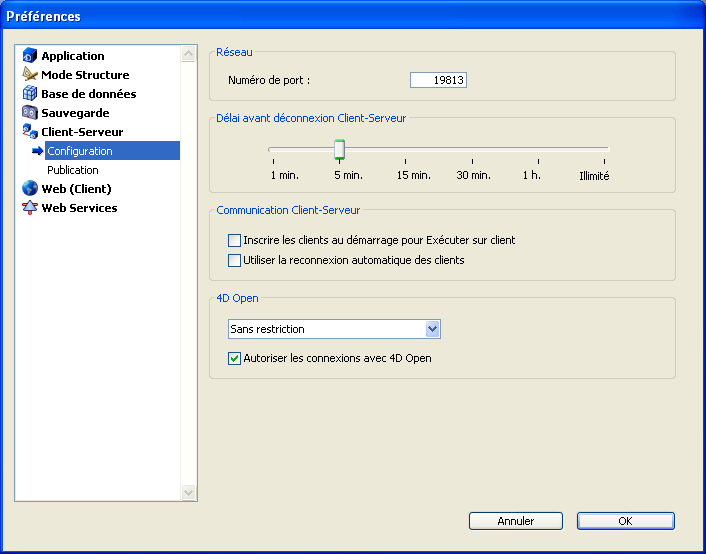Image resolution: width=706 pixels, height=554 pixels.
Task: Set timeout slider to 30 min. mark
Action: coord(472,151)
